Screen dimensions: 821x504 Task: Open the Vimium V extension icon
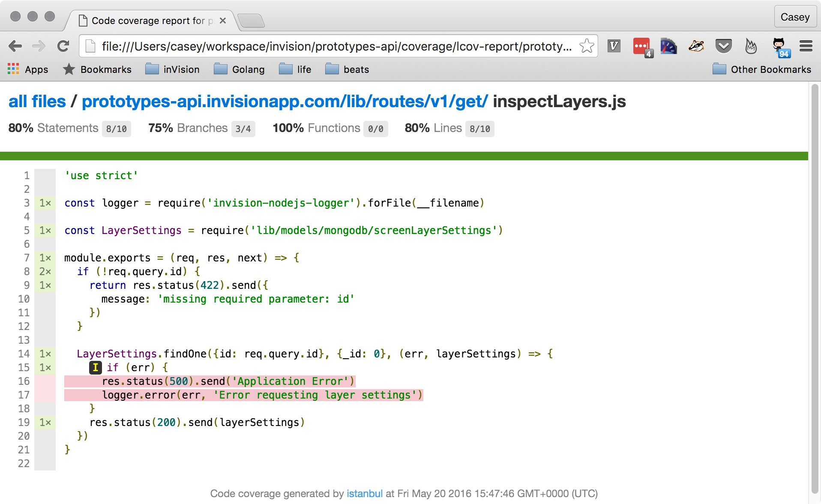pyautogui.click(x=614, y=46)
